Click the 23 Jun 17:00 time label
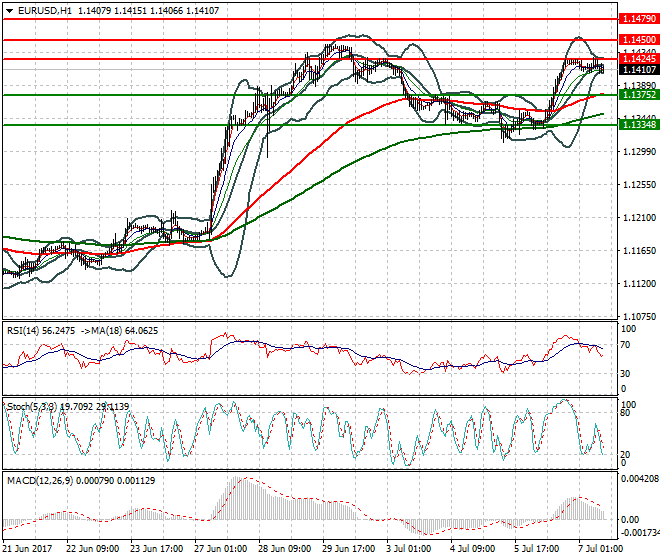Screen dimensions: 660x560 click(x=156, y=549)
